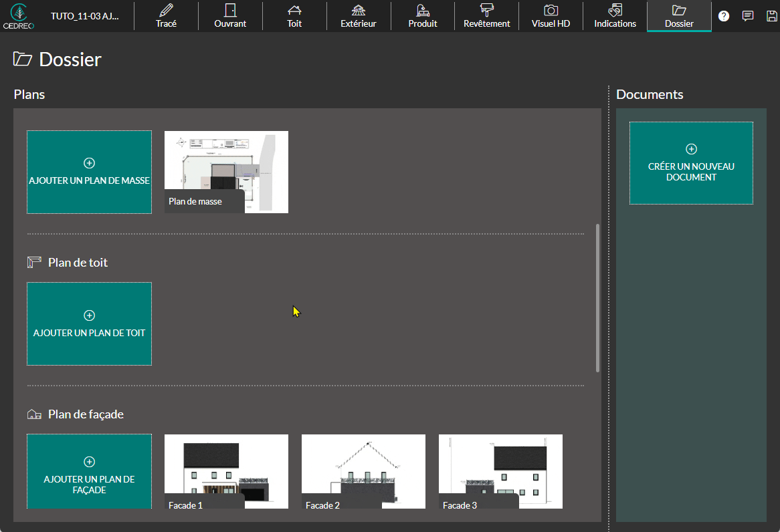This screenshot has width=780, height=532.
Task: Click Ajouter un plan de façade
Action: (89, 472)
